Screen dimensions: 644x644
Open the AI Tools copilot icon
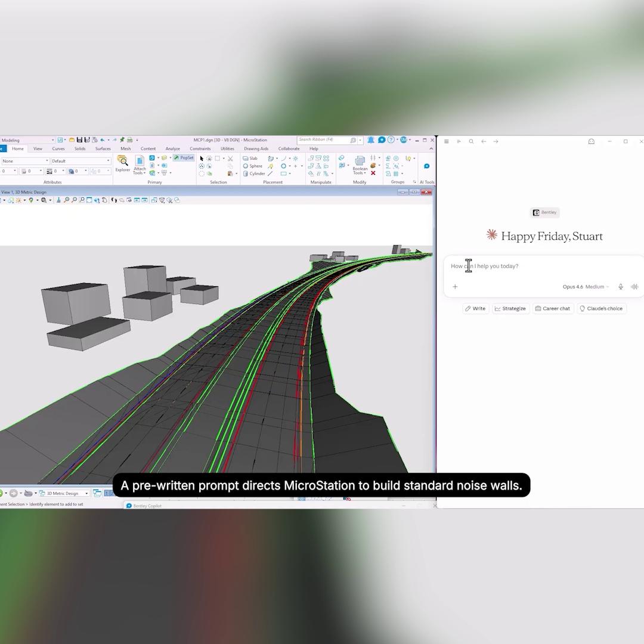coord(427,166)
